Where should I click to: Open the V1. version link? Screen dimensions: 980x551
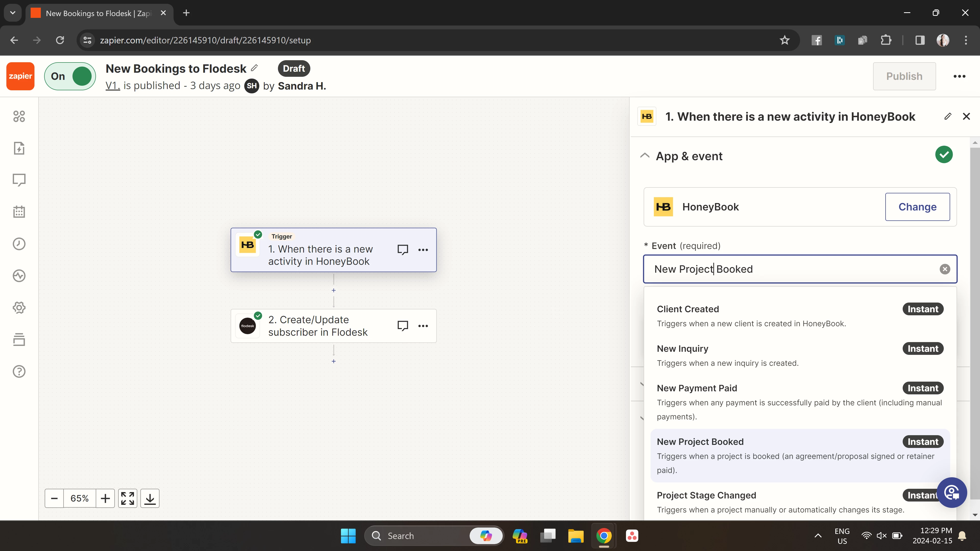click(113, 85)
